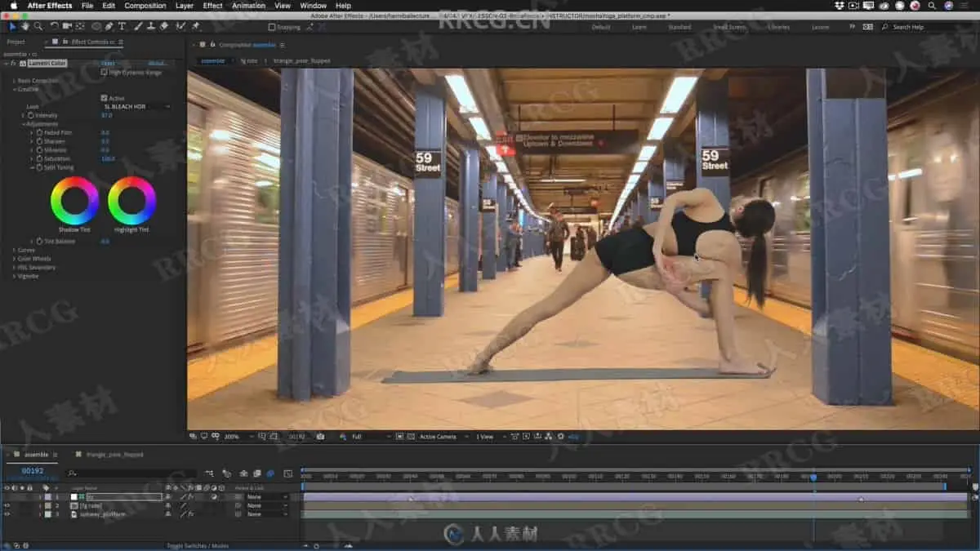Switch to the Small Screen workspace
This screenshot has height=551, width=980.
728,27
